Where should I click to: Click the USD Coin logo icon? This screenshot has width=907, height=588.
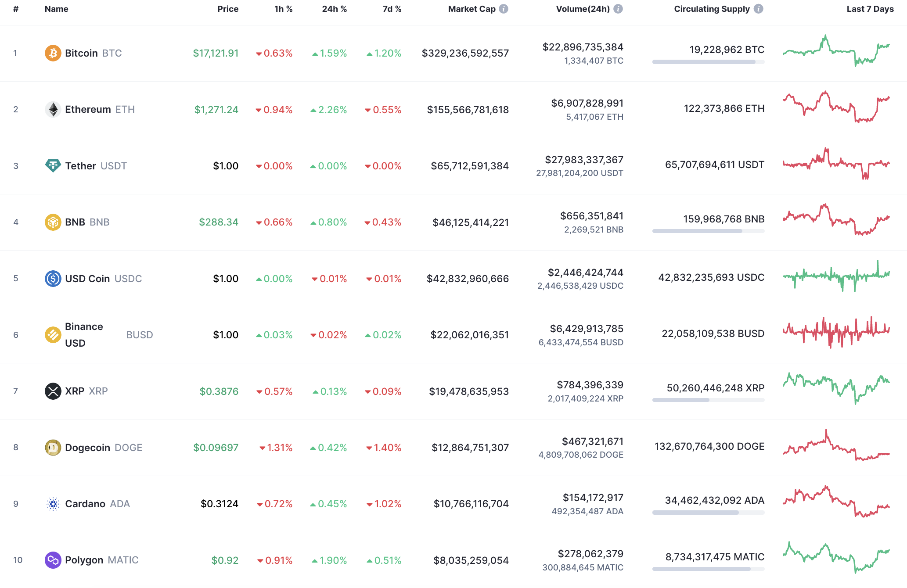53,278
